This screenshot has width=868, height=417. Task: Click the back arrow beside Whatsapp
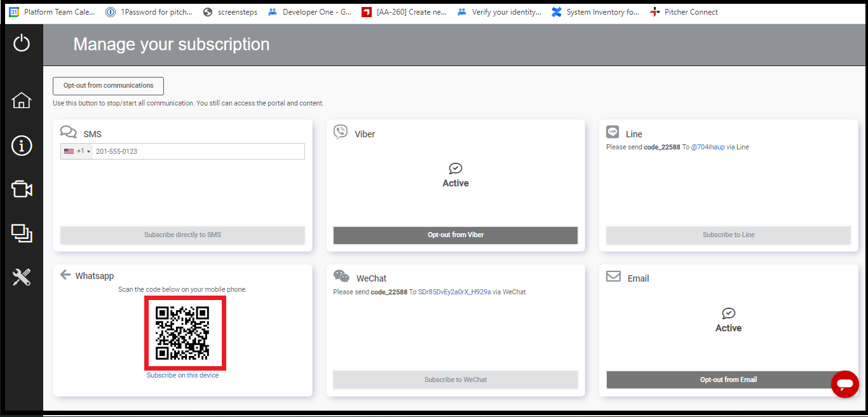click(x=65, y=275)
